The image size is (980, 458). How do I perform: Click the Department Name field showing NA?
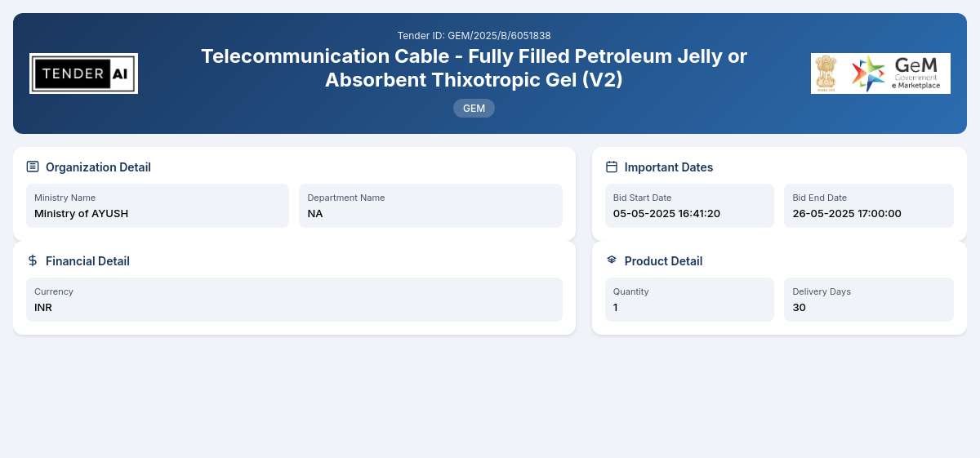click(430, 206)
